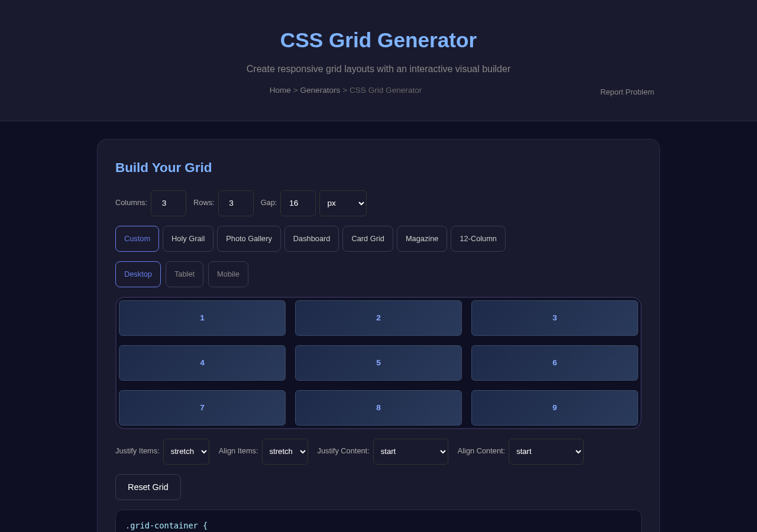Select the Magazine preset
This screenshot has height=532, width=757.
point(422,239)
